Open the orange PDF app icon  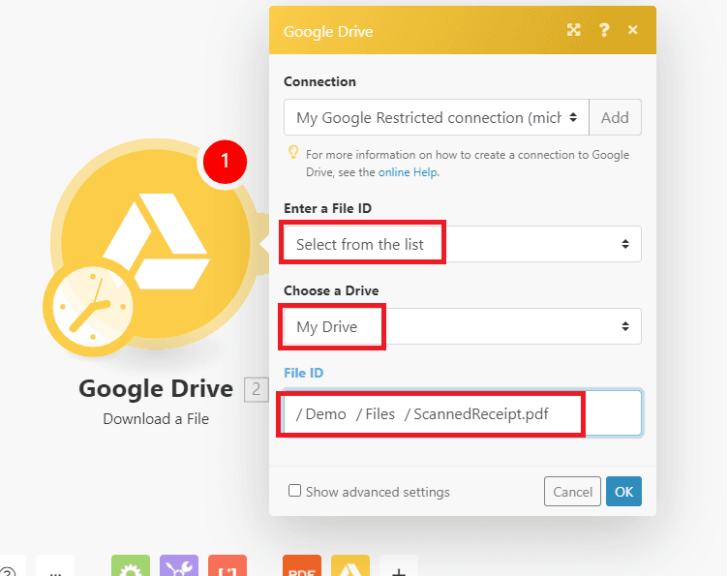tap(302, 565)
